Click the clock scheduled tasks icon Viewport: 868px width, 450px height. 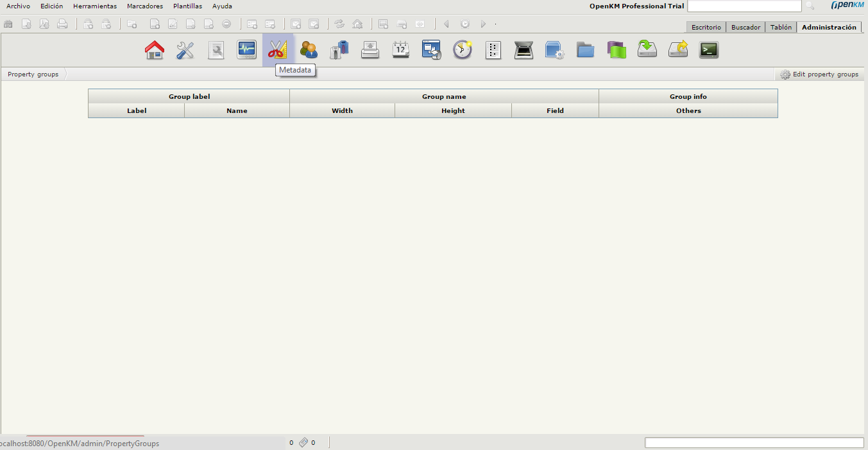(x=463, y=50)
